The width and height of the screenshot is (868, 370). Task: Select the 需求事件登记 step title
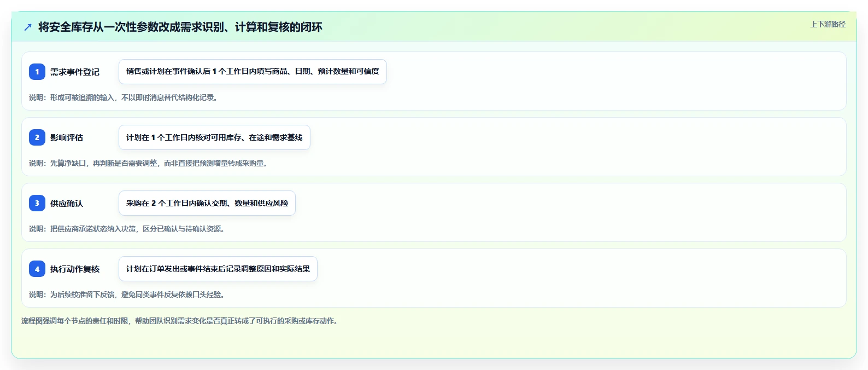75,72
